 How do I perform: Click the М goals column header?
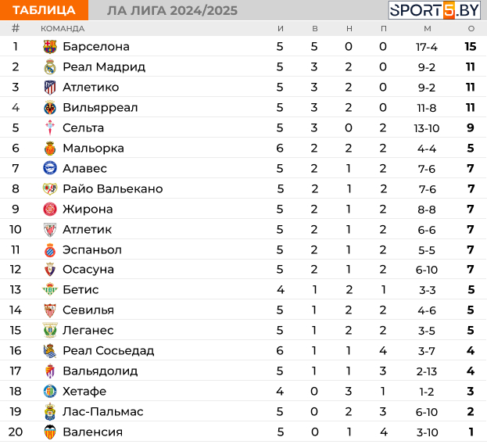[x=428, y=29]
